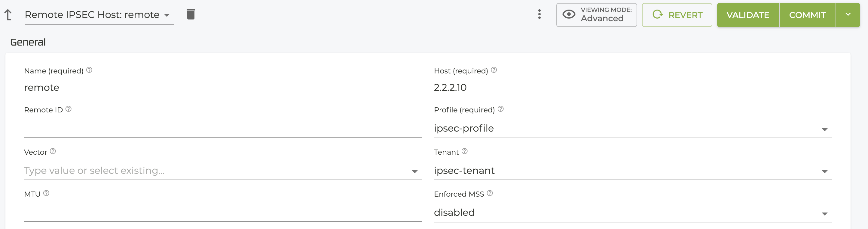Show help for Remote ID field
This screenshot has height=229, width=868.
pos(69,109)
